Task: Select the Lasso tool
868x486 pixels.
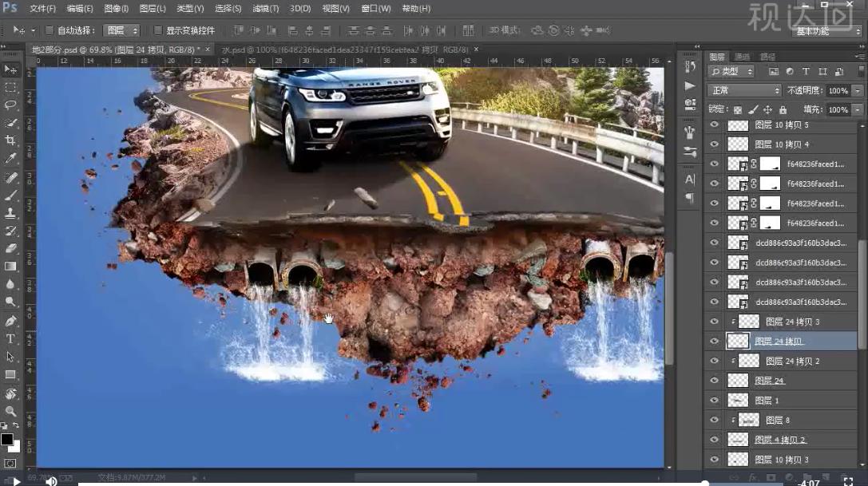Action: coord(11,105)
